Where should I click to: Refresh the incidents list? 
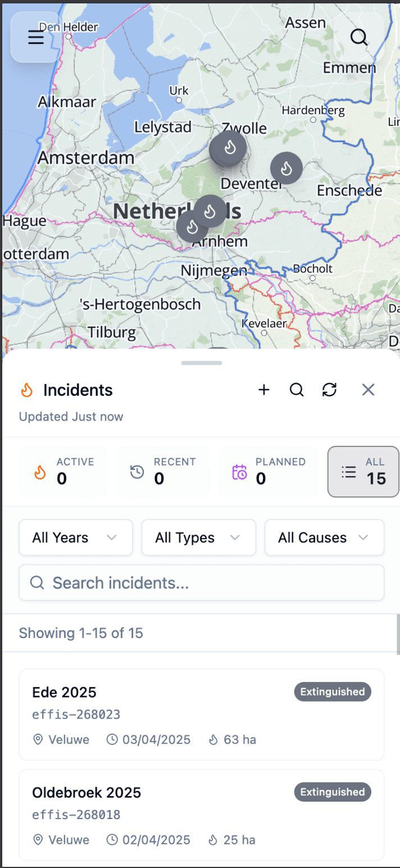coord(330,390)
